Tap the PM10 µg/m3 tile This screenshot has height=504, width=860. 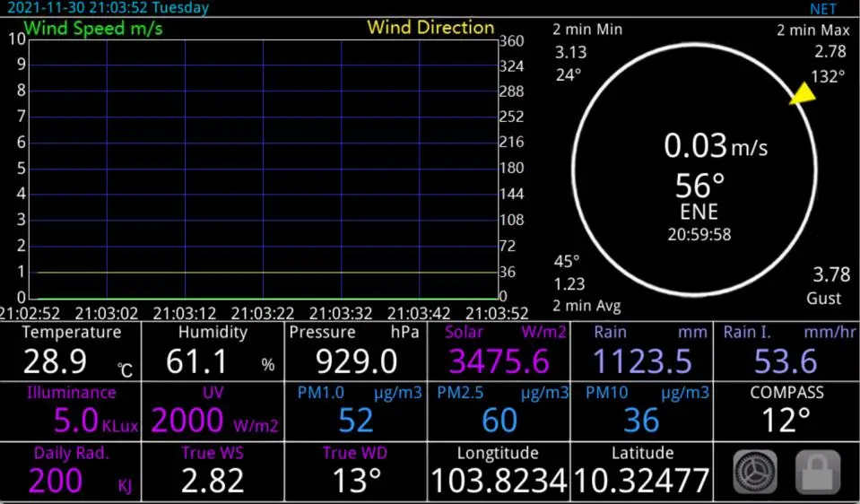pos(642,411)
